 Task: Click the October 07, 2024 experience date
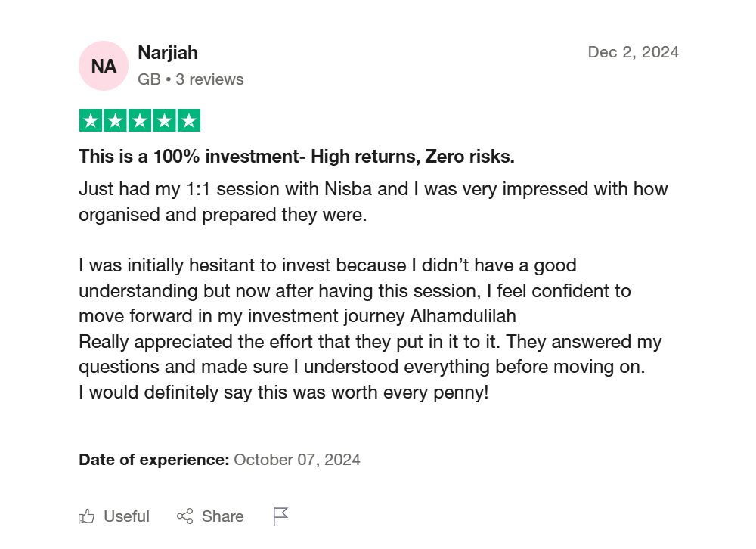coord(297,460)
